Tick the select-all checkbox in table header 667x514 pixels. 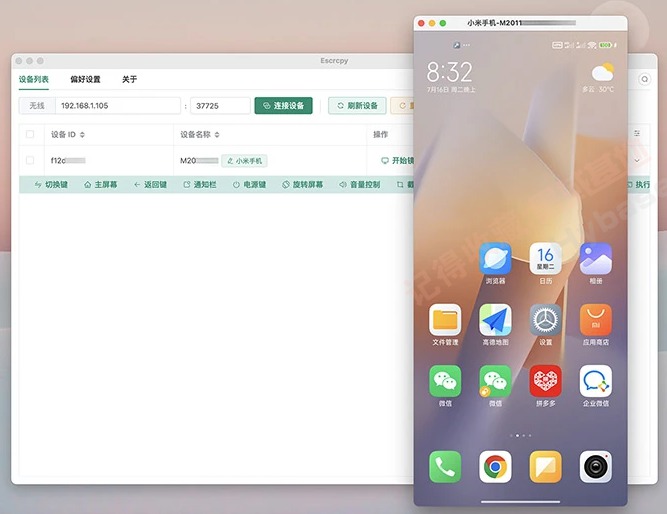point(30,134)
